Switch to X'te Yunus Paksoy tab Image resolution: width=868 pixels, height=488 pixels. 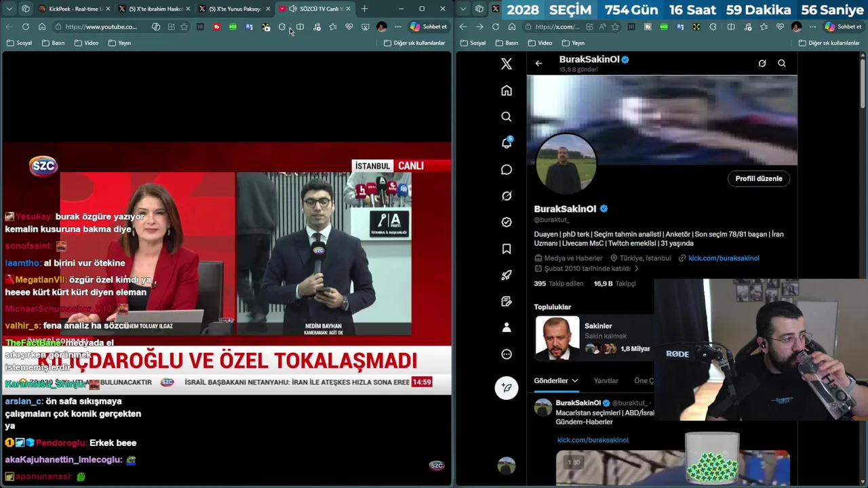(235, 9)
